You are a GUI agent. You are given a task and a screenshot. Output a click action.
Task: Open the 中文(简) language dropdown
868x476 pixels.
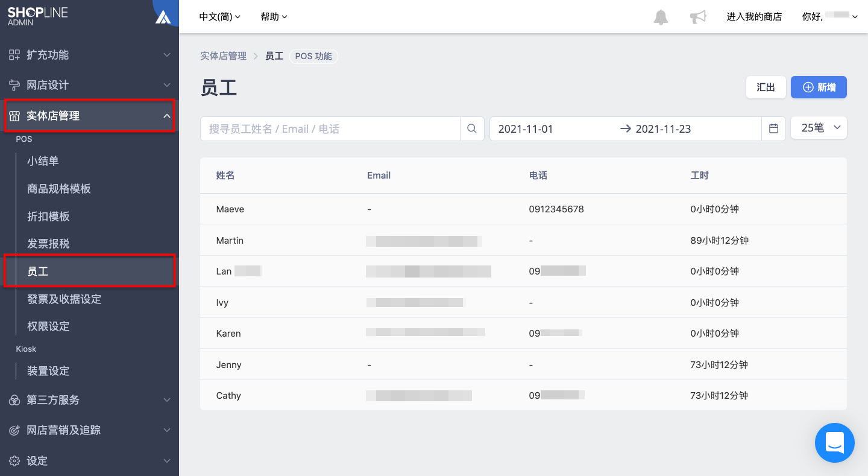click(x=220, y=17)
